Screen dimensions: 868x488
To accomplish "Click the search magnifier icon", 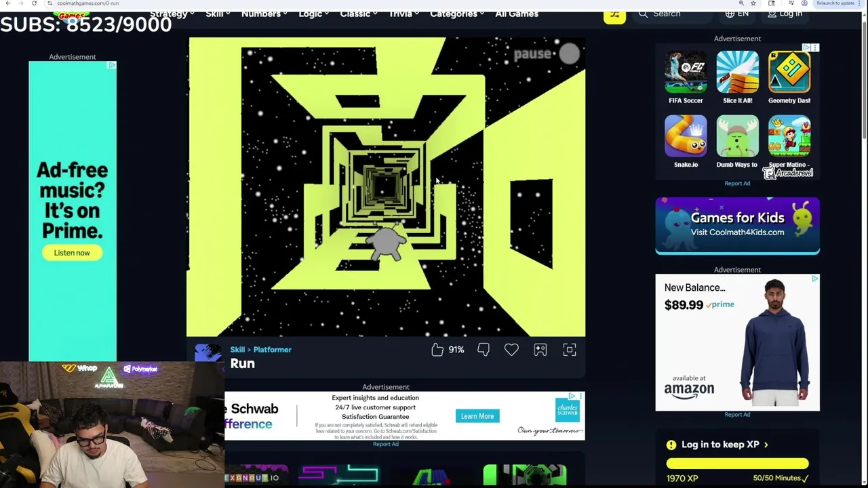I will 643,14.
